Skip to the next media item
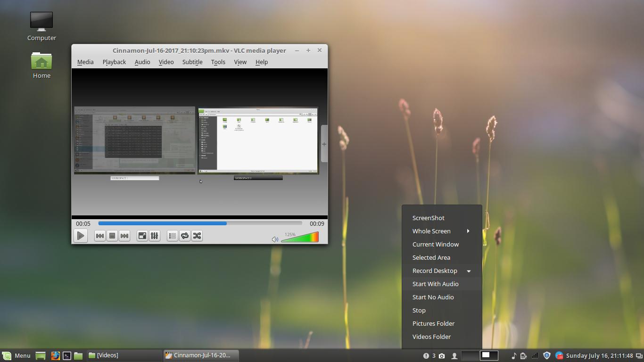 [124, 236]
